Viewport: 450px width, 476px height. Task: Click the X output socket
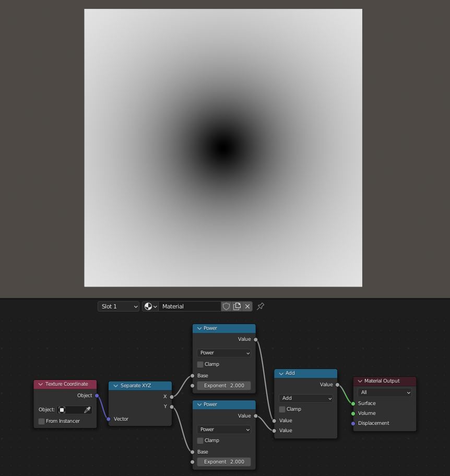pyautogui.click(x=172, y=397)
